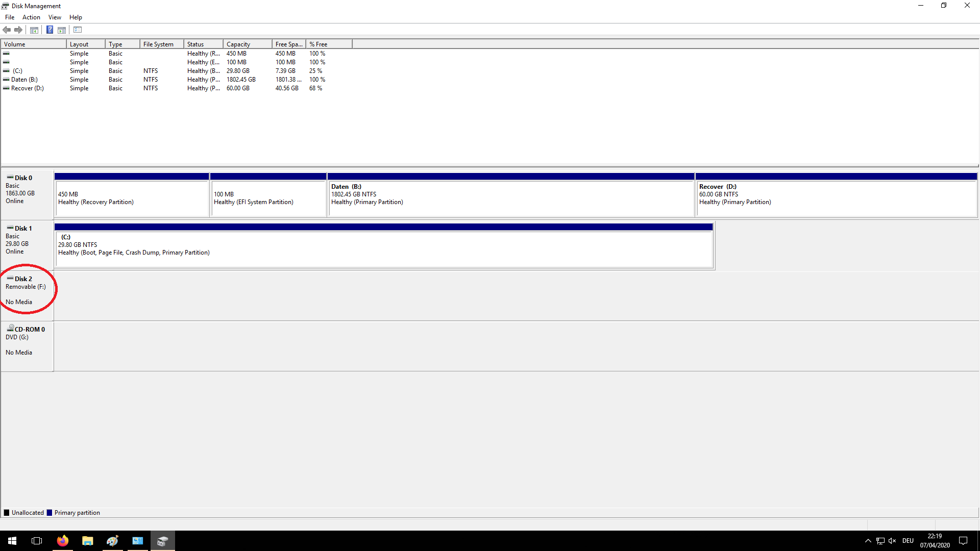The height and width of the screenshot is (551, 980).
Task: Click the checklist settings toolbar icon
Action: pyautogui.click(x=78, y=30)
